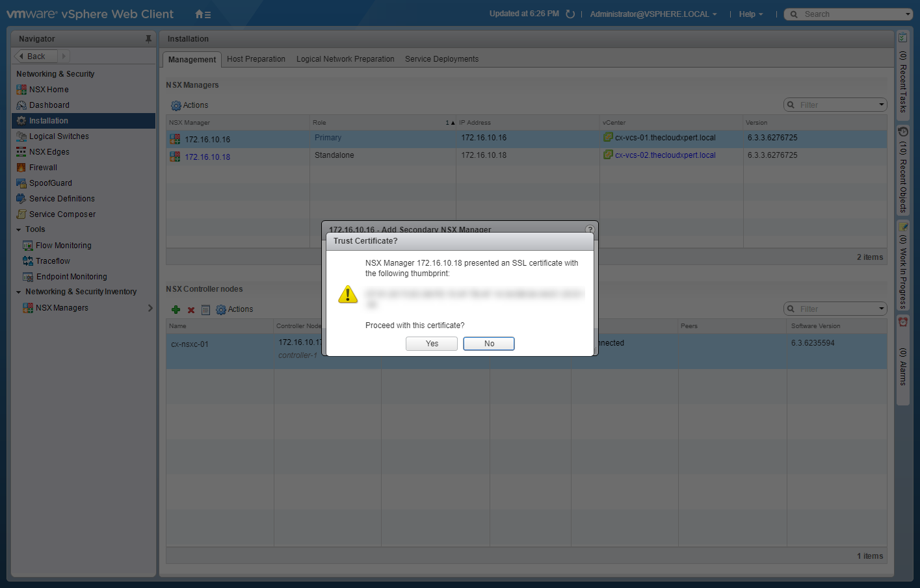Pin the Navigator panel
The image size is (920, 588).
click(148, 39)
